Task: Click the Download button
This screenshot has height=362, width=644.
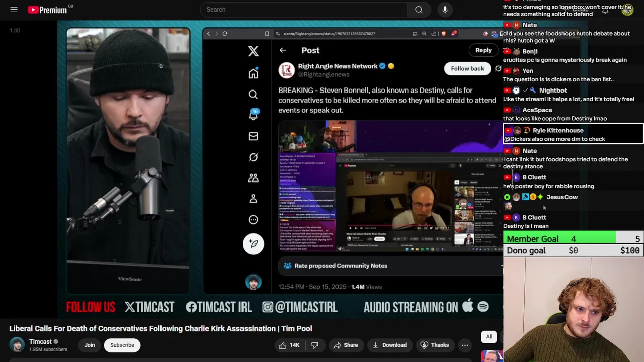Action: click(389, 345)
